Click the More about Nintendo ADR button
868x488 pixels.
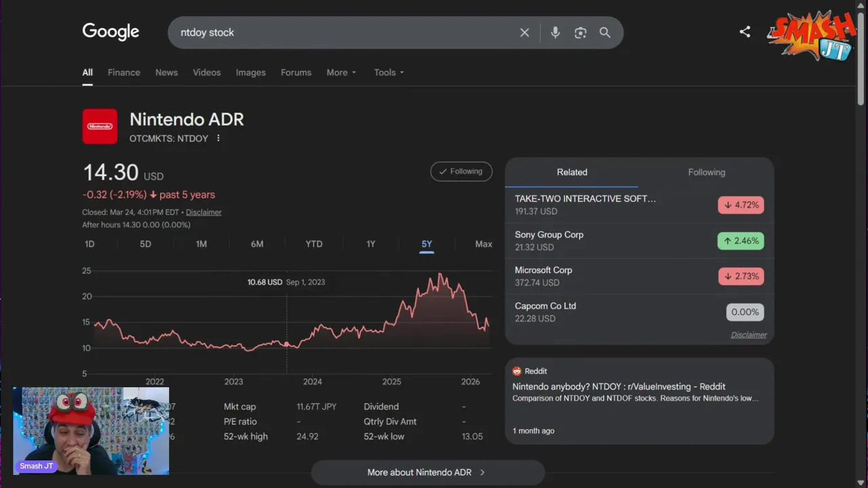427,472
